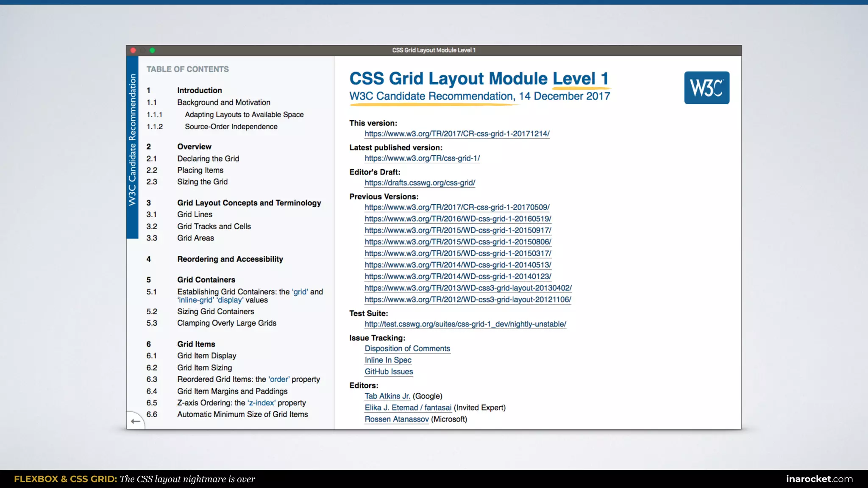Viewport: 868px width, 488px height.
Task: Click the W3C logo icon
Action: [x=707, y=88]
